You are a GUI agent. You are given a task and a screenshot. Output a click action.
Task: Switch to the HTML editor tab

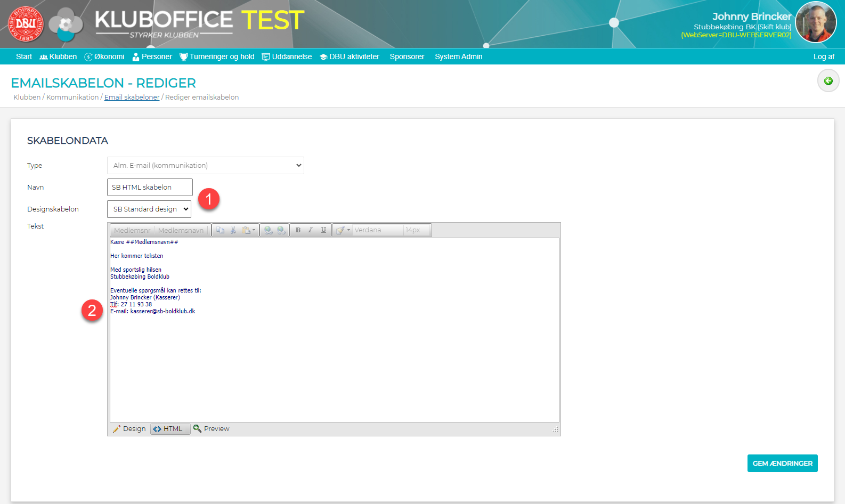169,429
